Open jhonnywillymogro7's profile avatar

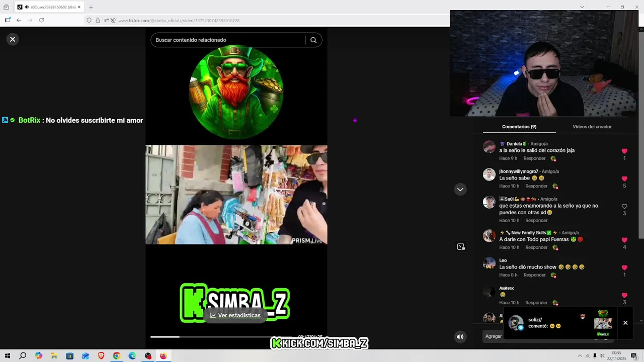pos(489,174)
